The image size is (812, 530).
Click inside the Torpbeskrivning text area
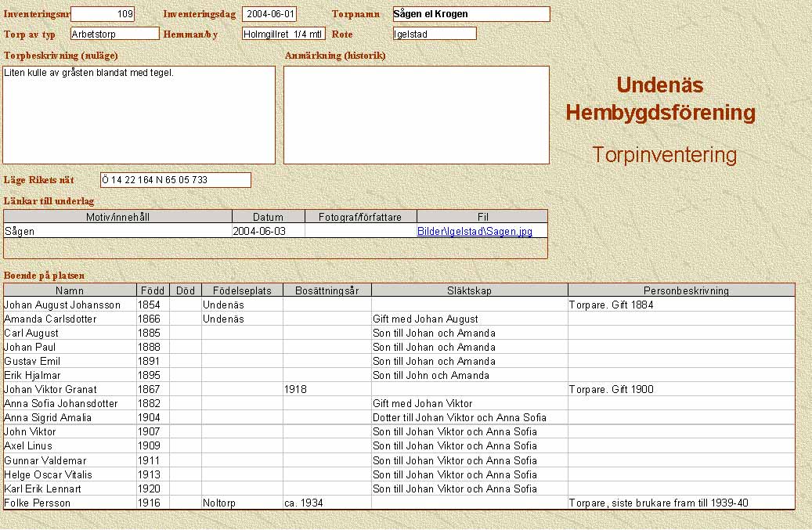point(139,115)
